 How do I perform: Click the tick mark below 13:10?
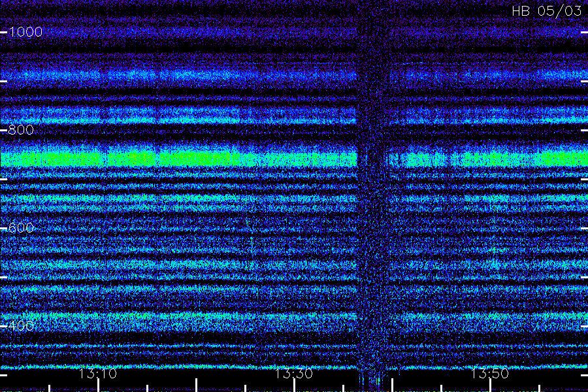coord(98,385)
